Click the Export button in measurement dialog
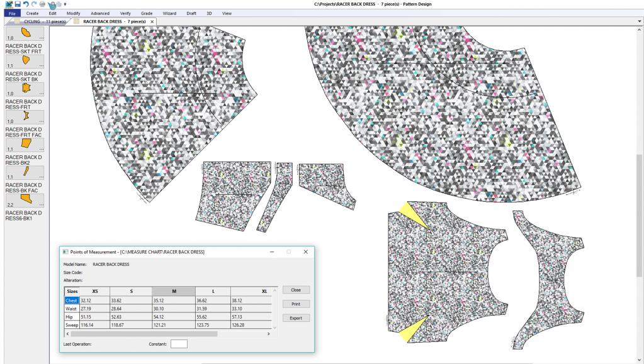This screenshot has width=644, height=364. pos(296,318)
